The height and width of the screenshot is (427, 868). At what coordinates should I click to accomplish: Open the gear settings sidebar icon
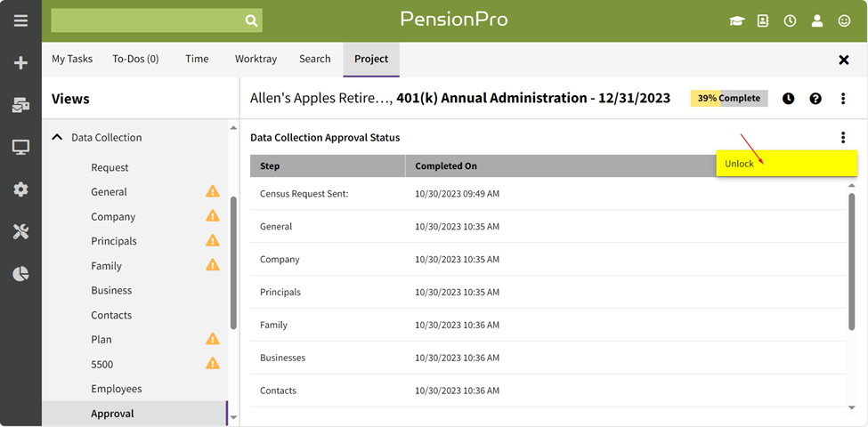tap(20, 189)
